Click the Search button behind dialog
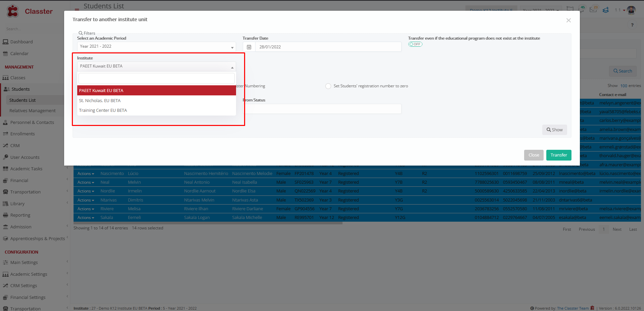The image size is (644, 311). [623, 71]
